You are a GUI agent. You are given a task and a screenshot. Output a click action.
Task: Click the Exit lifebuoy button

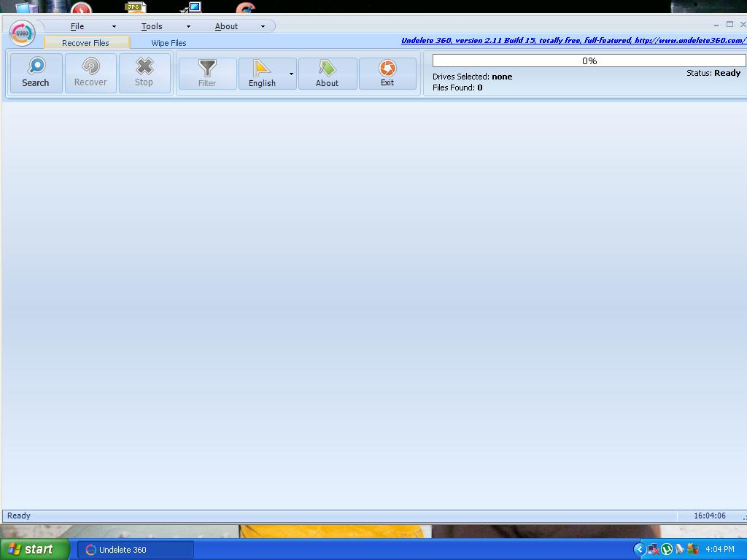tap(387, 74)
